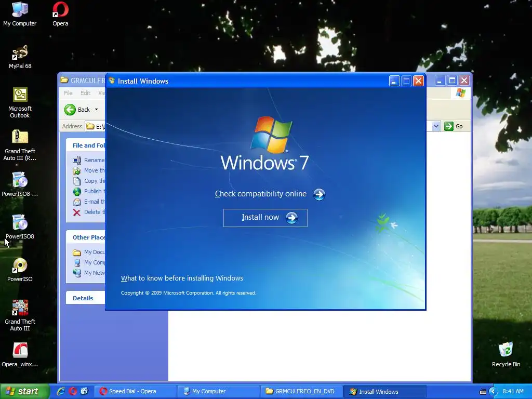Toggle Other Places panel header
532x399 pixels.
click(x=86, y=237)
